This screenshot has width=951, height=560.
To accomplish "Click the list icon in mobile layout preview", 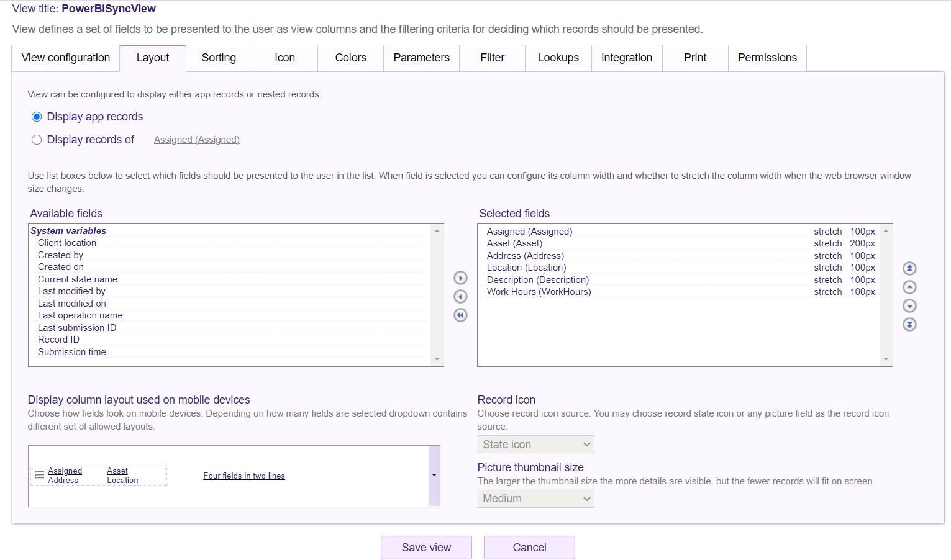I will [39, 475].
